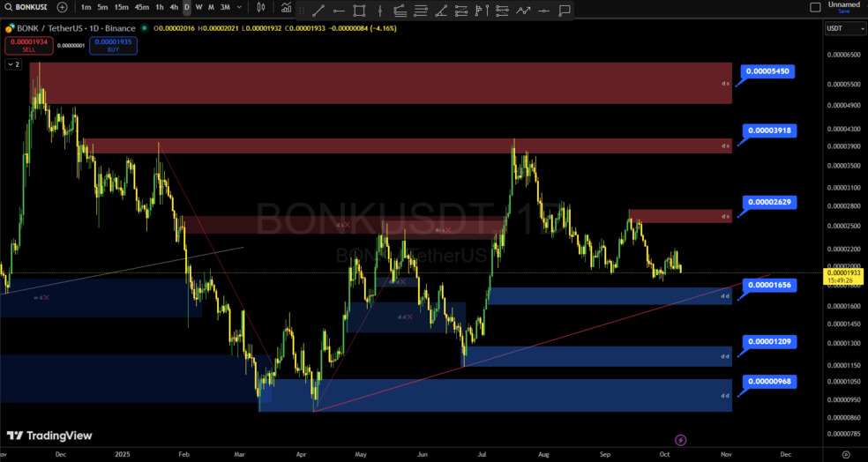This screenshot has width=868, height=462.
Task: Click the blue BUY price button
Action: click(113, 45)
